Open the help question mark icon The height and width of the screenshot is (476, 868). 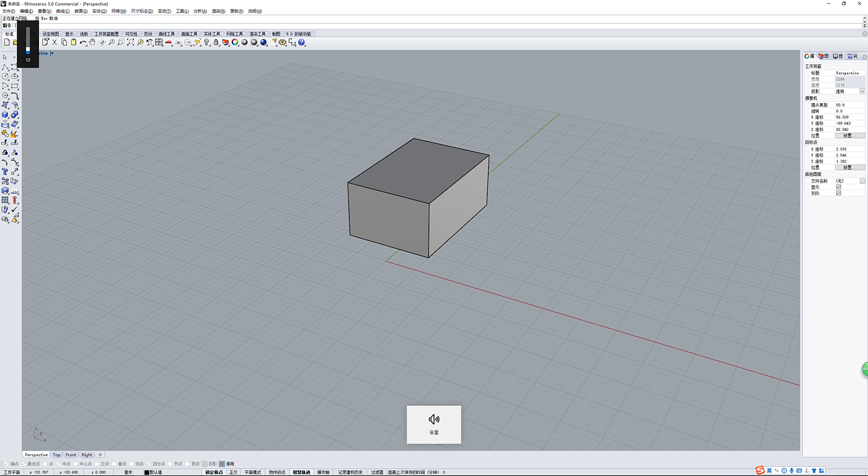(302, 42)
